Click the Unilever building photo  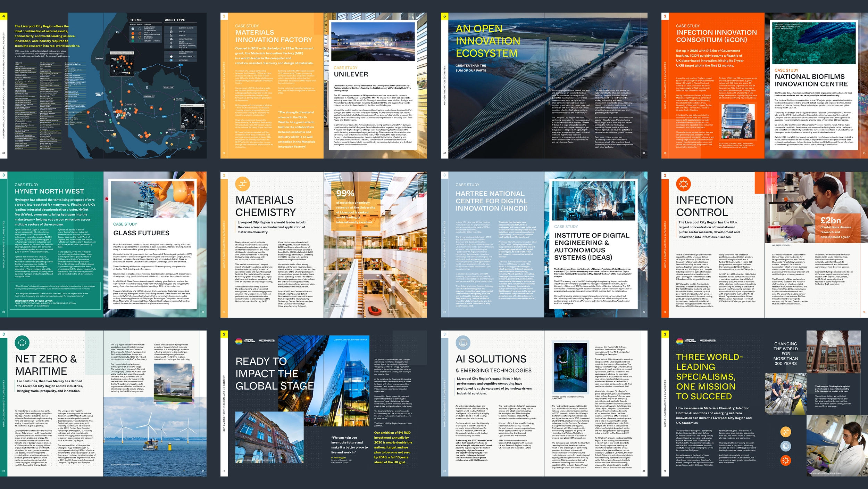coord(373,41)
